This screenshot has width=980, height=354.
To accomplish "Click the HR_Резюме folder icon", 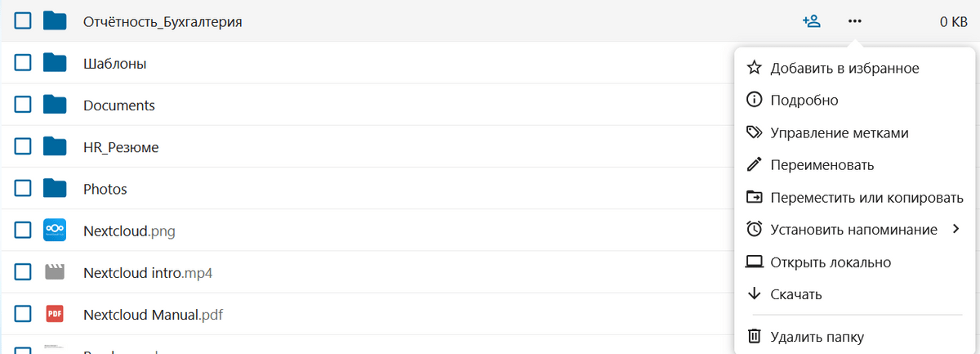I will 54,147.
